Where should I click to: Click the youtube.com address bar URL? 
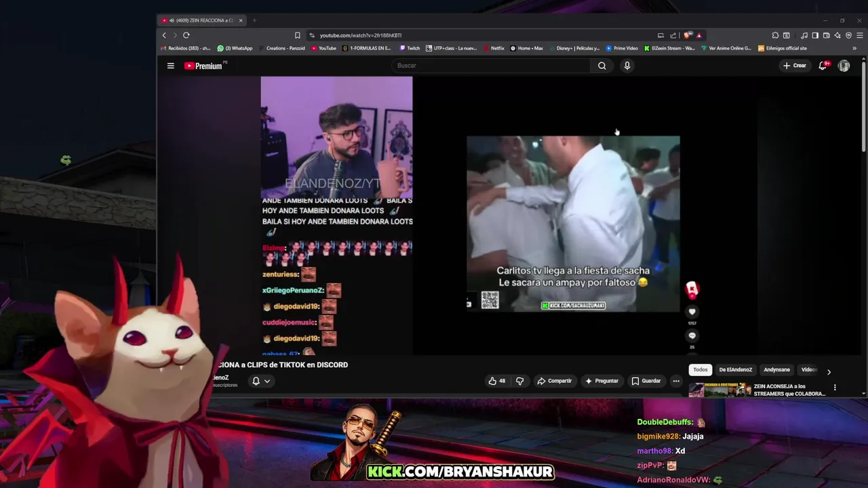[x=361, y=35]
